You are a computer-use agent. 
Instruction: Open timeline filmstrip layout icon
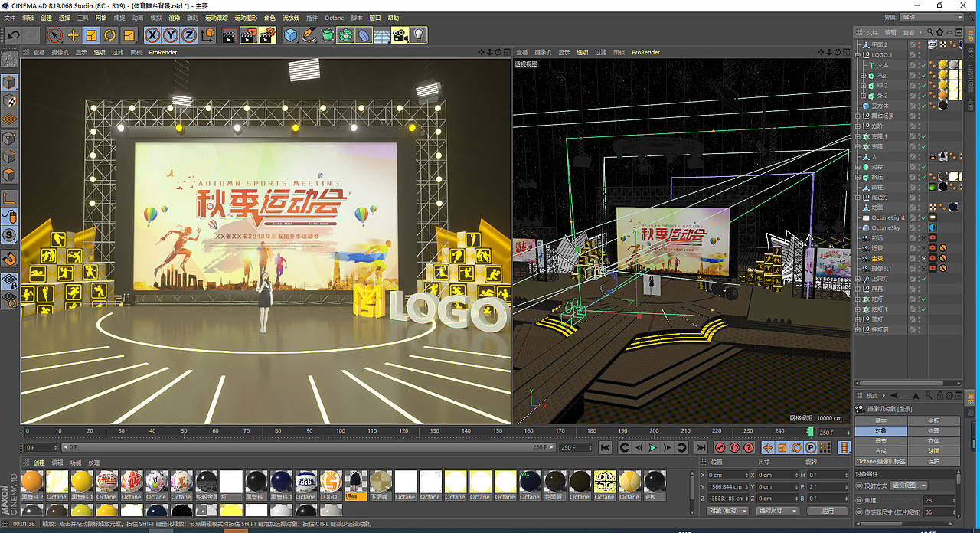844,447
